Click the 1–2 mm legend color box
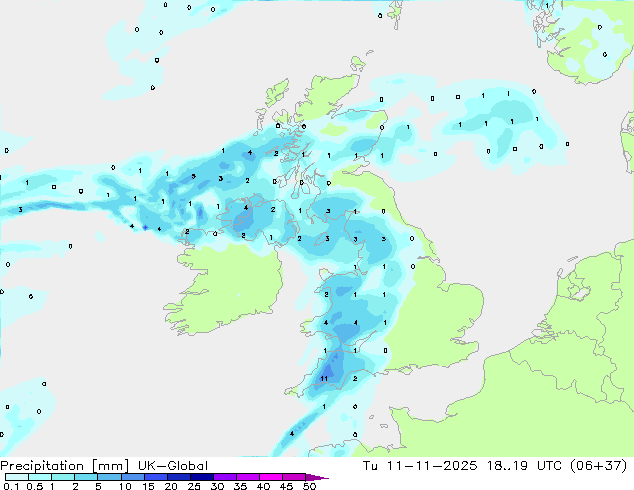Screen dimensions: 634x490 [x=63, y=477]
